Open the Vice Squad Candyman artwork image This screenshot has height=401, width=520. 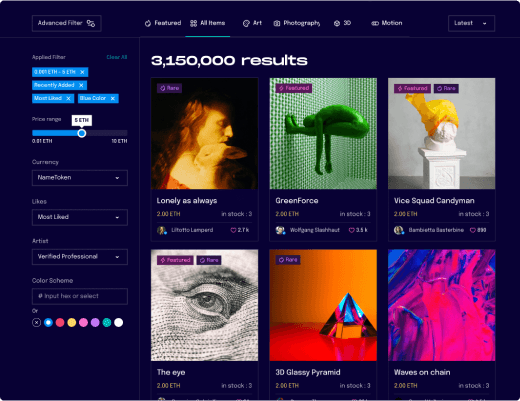(x=442, y=134)
